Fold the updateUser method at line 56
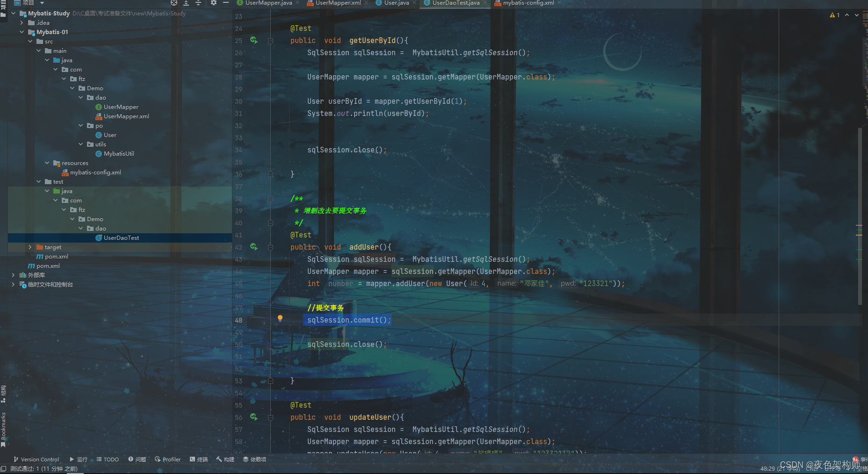 tap(270, 417)
